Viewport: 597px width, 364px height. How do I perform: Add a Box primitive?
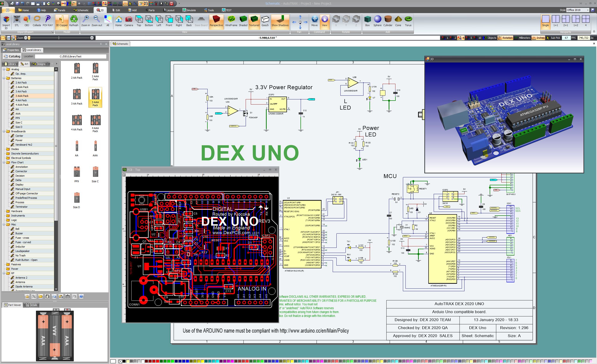click(367, 21)
